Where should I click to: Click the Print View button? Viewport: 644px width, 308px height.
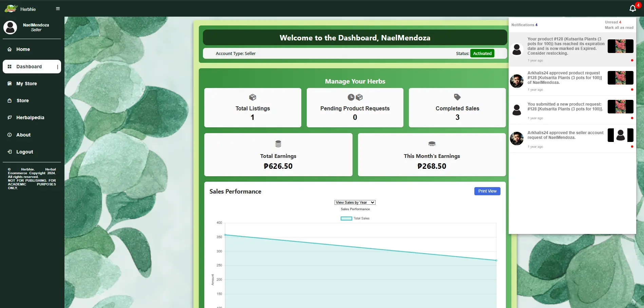pyautogui.click(x=487, y=191)
